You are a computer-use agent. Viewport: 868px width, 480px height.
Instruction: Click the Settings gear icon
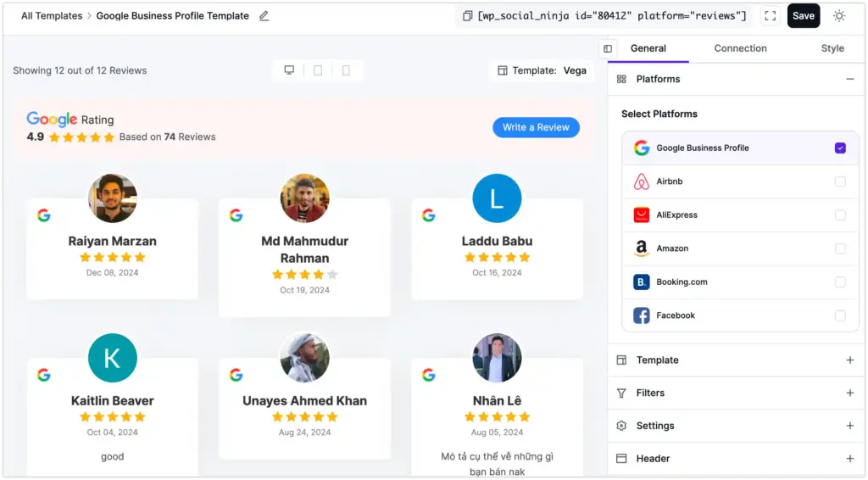coord(621,426)
